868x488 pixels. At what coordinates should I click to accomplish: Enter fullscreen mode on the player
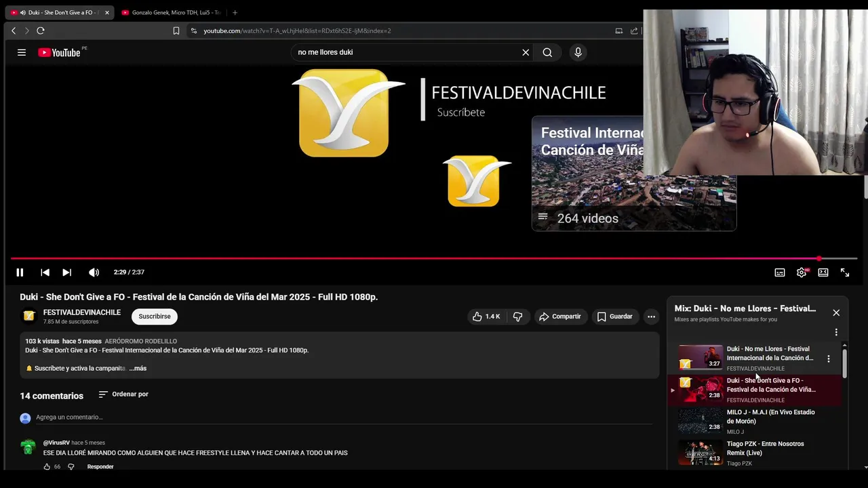(845, 272)
